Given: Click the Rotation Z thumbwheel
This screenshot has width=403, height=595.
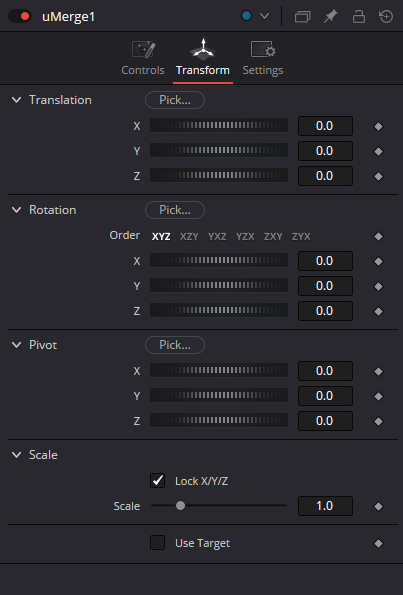Looking at the screenshot, I should [x=219, y=310].
